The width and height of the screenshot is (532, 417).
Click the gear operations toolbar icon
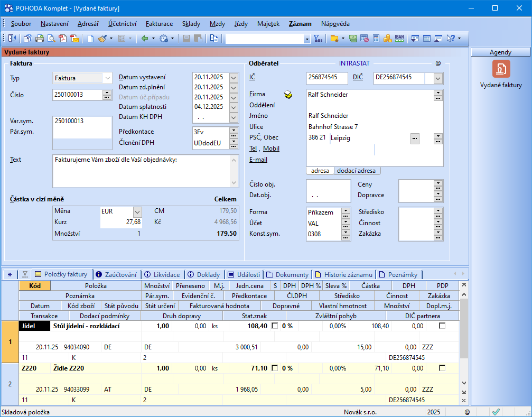pyautogui.click(x=164, y=39)
